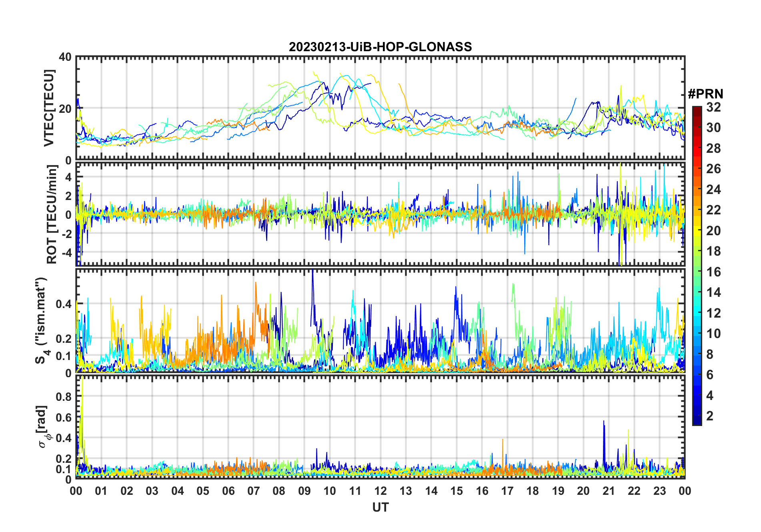Click x-axis hour label 03
Image resolution: width=761 pixels, height=532 pixels.
152,491
